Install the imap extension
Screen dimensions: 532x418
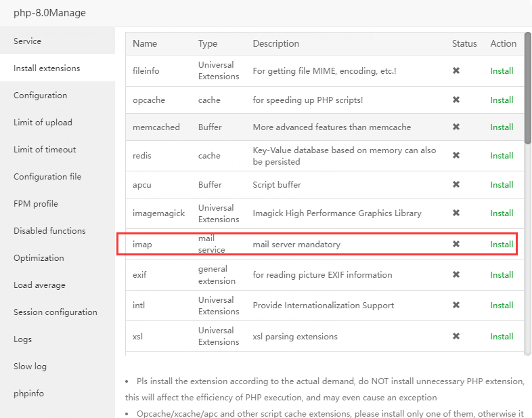click(x=502, y=244)
